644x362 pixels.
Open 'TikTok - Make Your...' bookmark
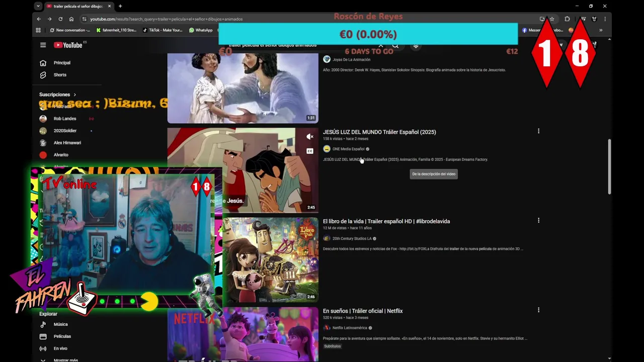(163, 30)
